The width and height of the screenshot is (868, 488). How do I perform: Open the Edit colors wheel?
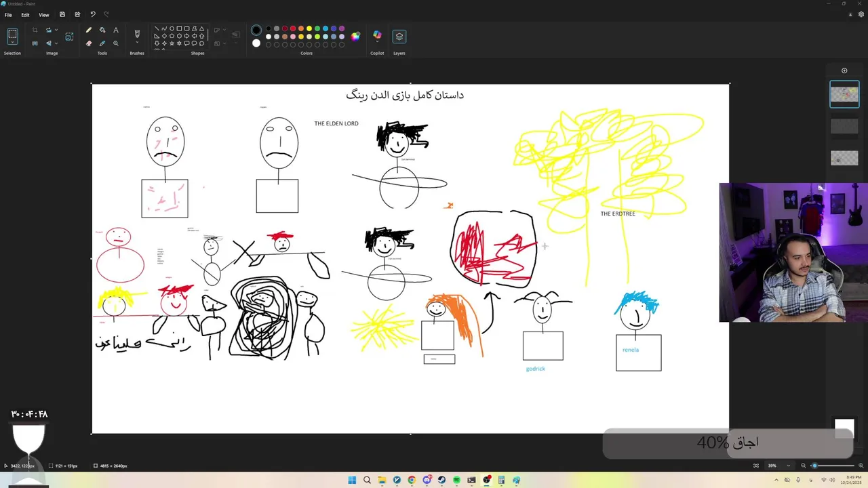tap(355, 37)
